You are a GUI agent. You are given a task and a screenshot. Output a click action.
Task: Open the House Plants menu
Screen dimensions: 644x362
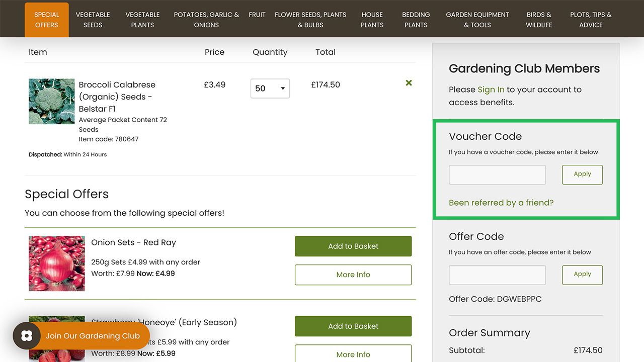372,20
